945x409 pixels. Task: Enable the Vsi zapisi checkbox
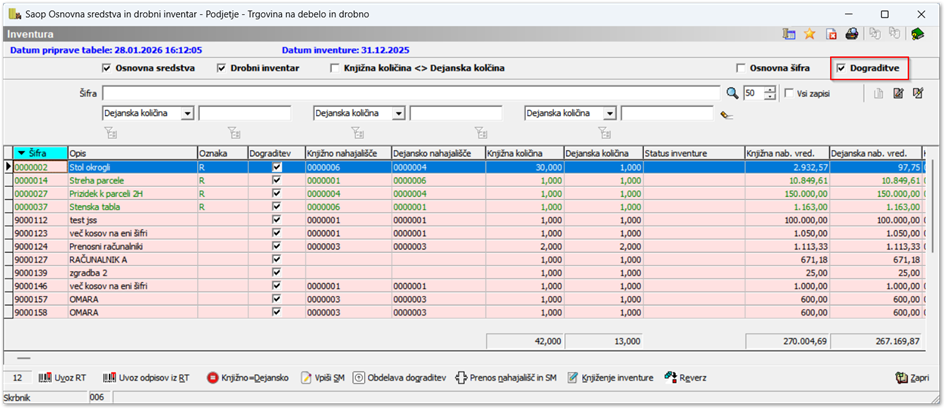tap(789, 93)
